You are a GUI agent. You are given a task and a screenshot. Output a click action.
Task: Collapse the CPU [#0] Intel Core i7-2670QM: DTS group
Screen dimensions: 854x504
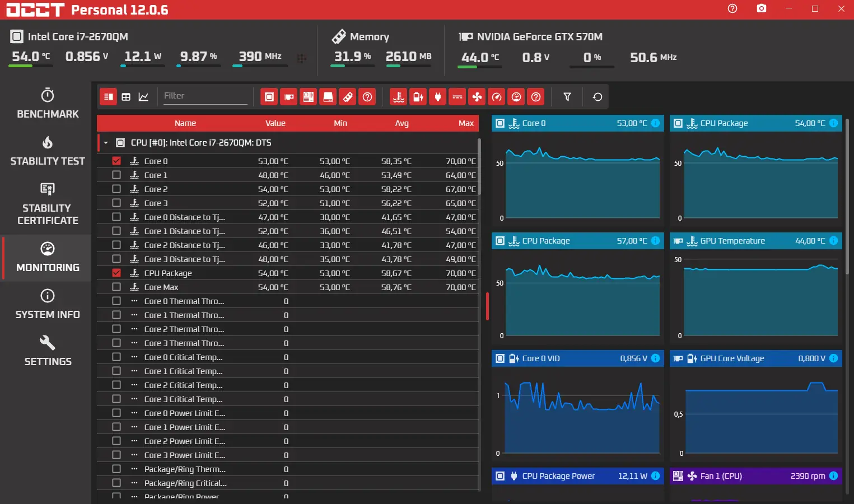pos(105,143)
